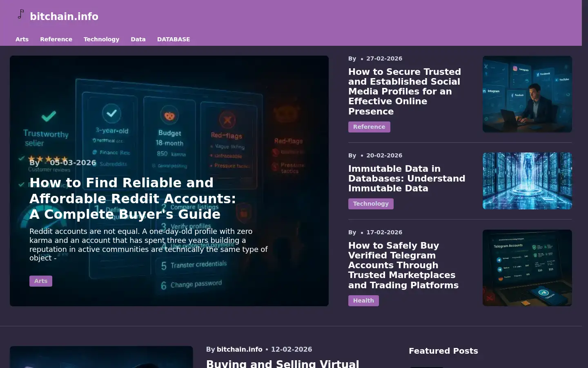Open the bitchain.info site title link
588x368 pixels.
click(64, 16)
